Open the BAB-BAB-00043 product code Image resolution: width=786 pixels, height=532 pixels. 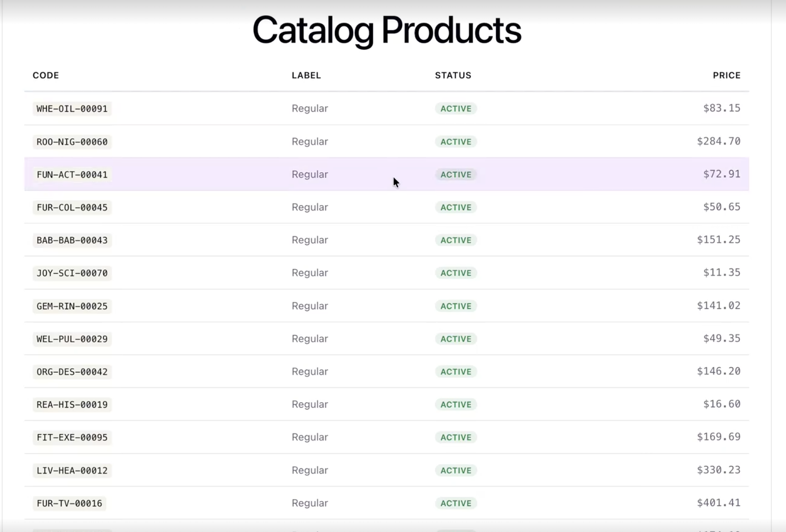72,240
